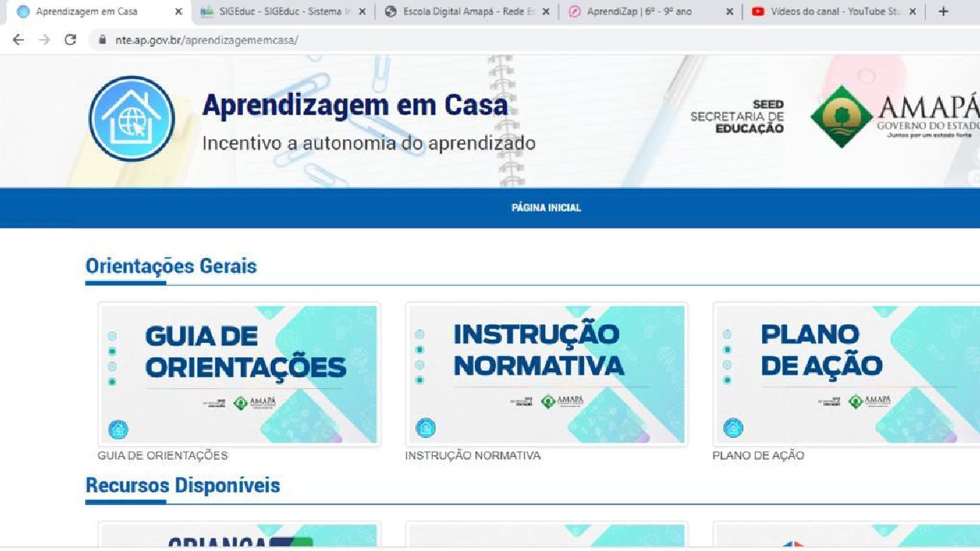Reload the page with refresh icon
Screen dimensions: 980x551
[x=70, y=40]
